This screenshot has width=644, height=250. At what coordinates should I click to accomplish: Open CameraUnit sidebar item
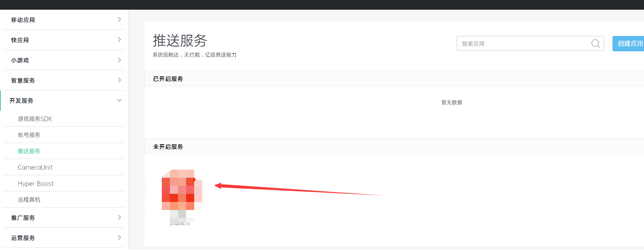[x=35, y=167]
